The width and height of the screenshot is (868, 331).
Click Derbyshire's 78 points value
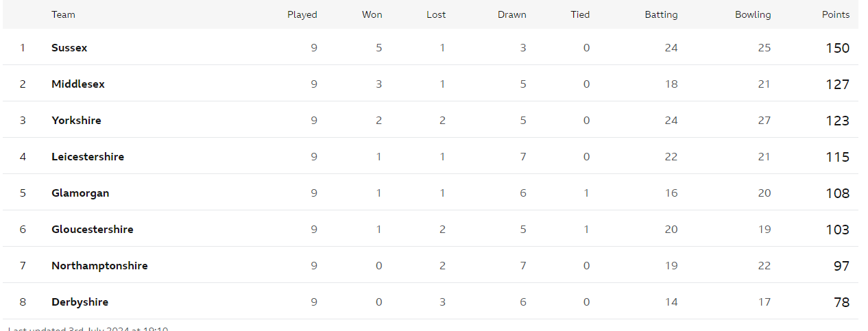(842, 302)
